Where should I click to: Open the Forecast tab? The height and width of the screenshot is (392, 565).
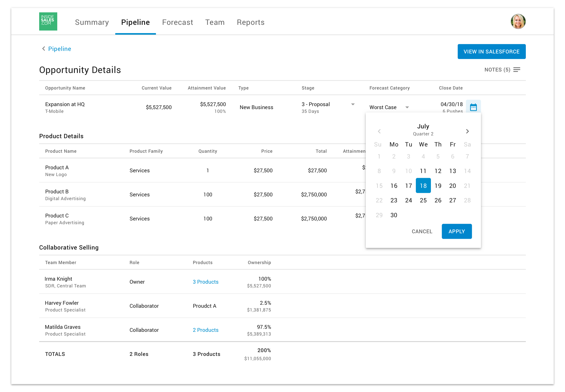pos(178,22)
